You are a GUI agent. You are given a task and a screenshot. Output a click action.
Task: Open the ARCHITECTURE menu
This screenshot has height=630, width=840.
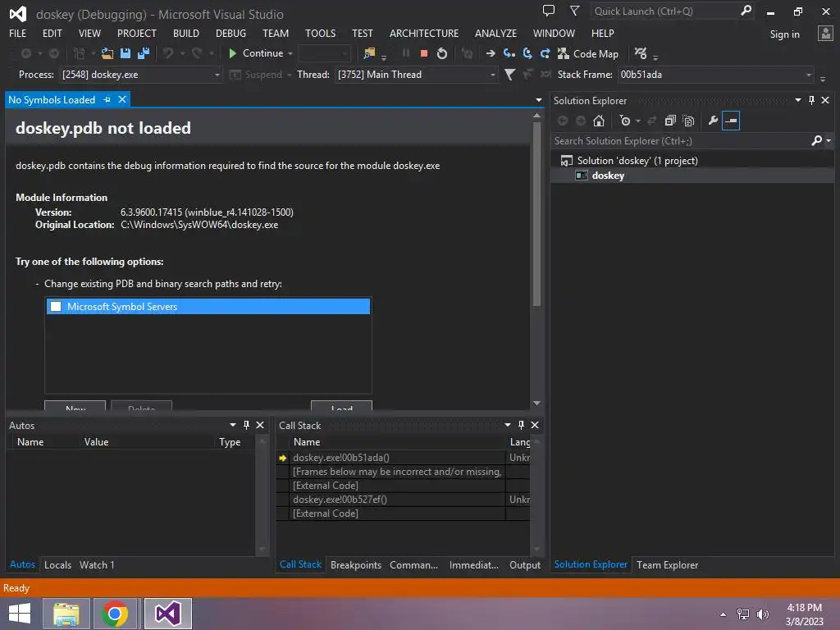(x=424, y=33)
